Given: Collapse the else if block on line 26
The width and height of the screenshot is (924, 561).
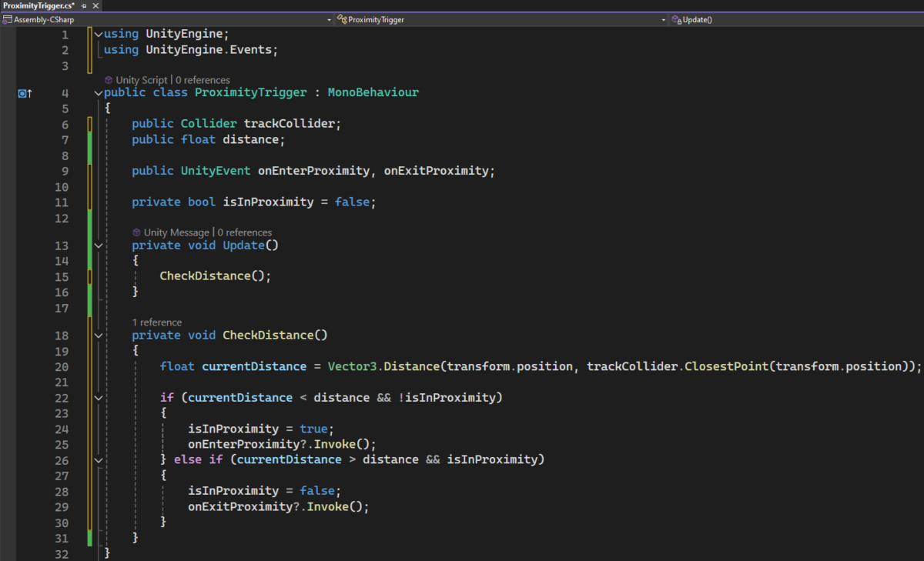Looking at the screenshot, I should pyautogui.click(x=98, y=459).
